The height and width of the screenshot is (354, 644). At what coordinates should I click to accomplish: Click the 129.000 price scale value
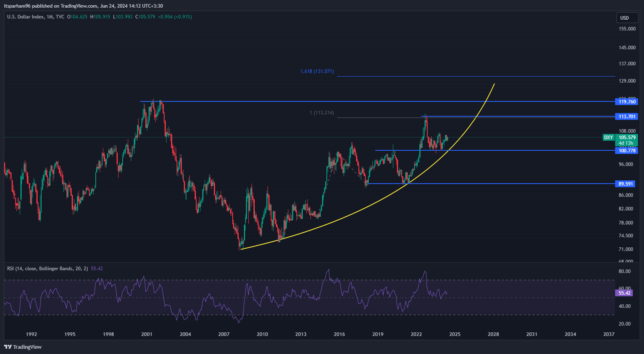point(627,81)
